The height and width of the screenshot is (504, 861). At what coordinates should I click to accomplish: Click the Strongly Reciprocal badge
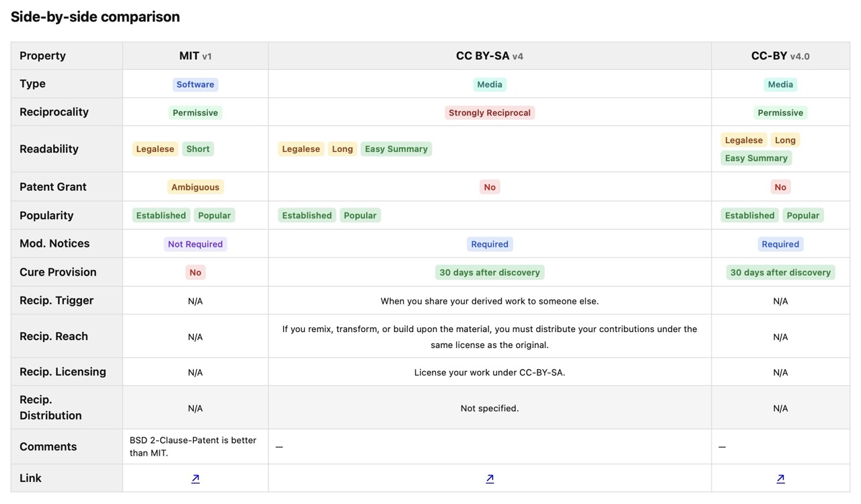[490, 113]
